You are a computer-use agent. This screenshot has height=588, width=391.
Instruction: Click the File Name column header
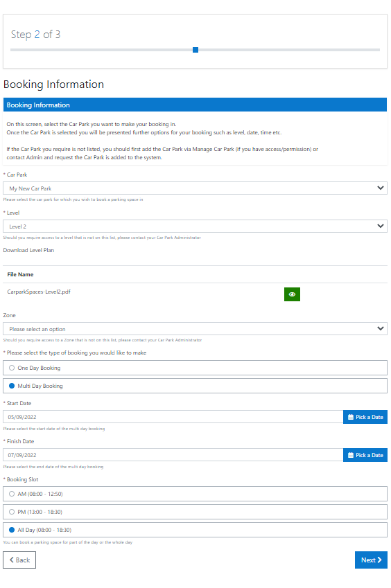click(20, 274)
